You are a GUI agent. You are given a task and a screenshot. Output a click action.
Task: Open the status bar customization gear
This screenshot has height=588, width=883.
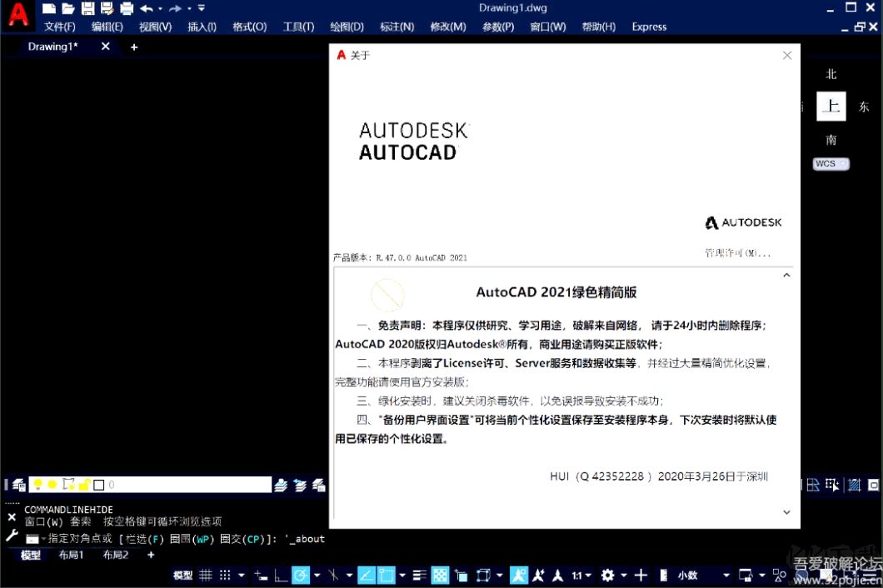coord(607,575)
